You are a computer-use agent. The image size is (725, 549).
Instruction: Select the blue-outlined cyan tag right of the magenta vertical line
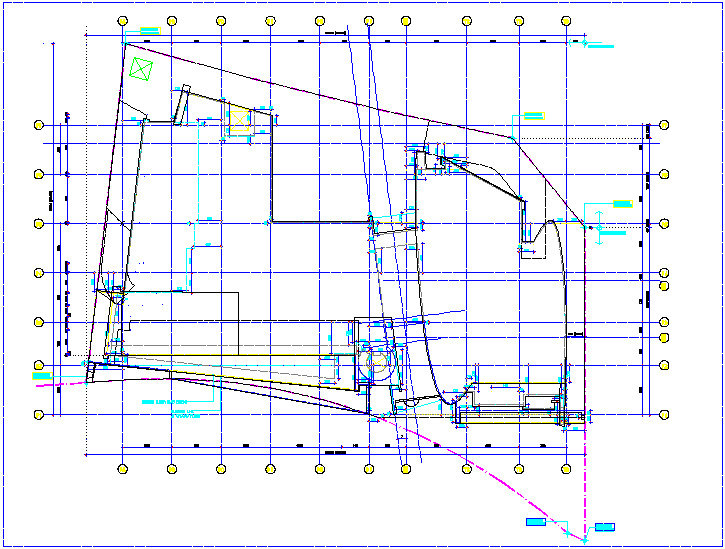[605, 527]
